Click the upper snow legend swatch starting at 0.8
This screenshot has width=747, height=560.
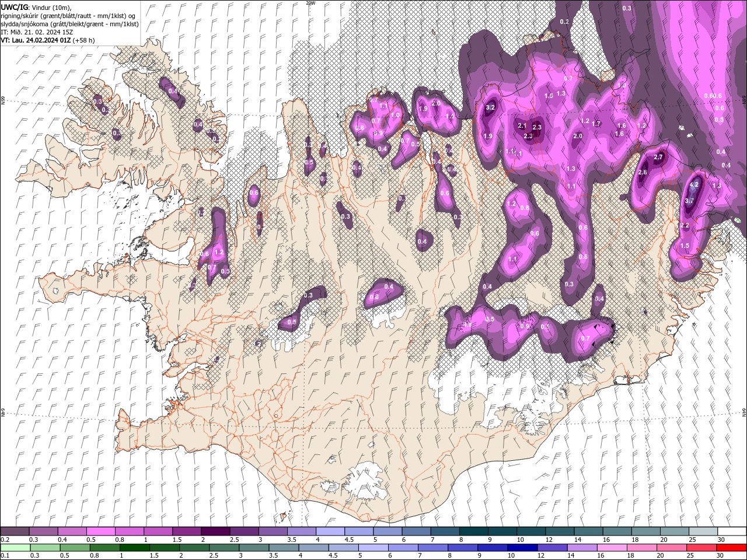point(129,531)
